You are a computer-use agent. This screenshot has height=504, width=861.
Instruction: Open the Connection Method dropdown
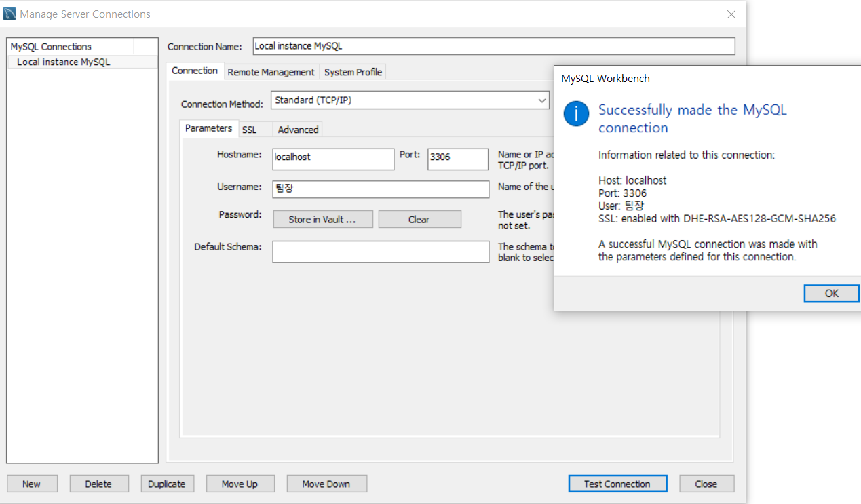[410, 100]
